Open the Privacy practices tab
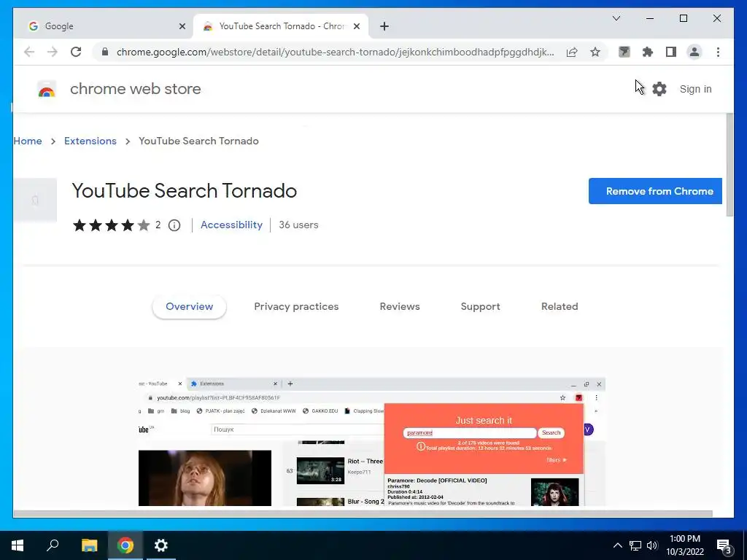The image size is (747, 560). point(296,307)
